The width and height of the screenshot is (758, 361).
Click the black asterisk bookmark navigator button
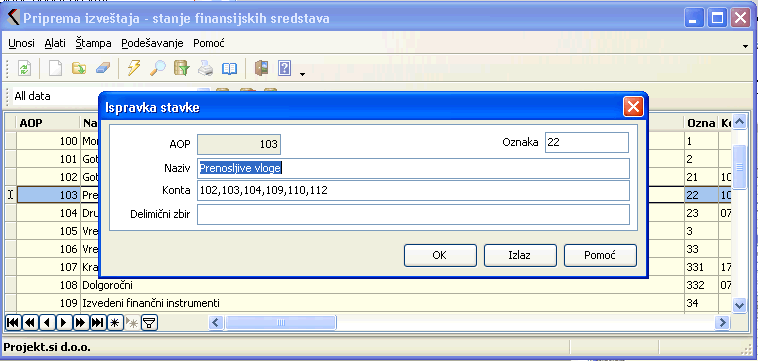pos(115,323)
